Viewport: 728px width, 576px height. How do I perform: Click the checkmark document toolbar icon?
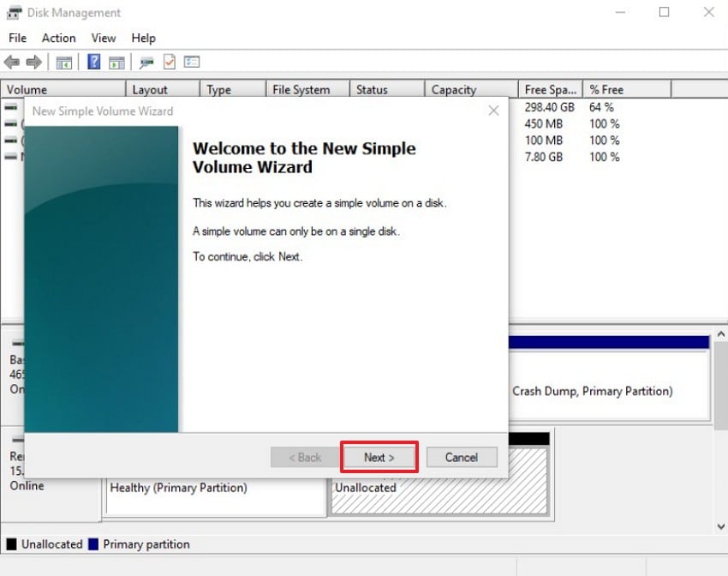click(170, 62)
